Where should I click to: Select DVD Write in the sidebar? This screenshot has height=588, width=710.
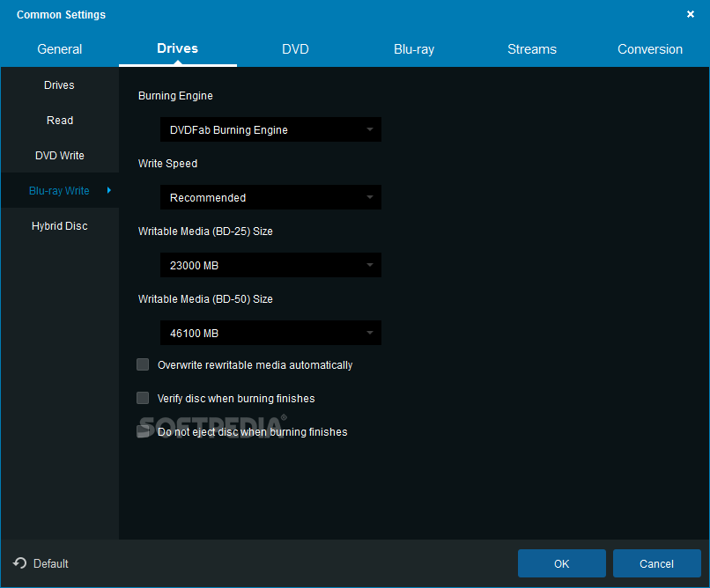[x=59, y=156]
